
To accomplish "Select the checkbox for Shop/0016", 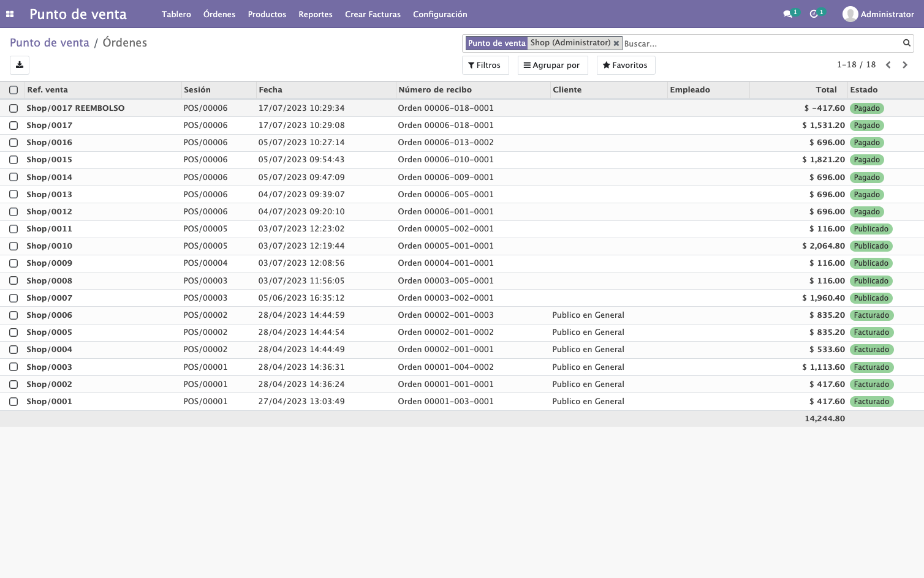I will tap(13, 143).
